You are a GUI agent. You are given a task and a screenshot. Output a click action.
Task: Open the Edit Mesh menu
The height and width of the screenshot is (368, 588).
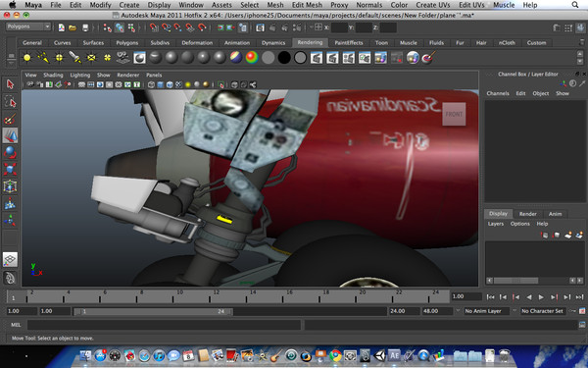coord(307,5)
